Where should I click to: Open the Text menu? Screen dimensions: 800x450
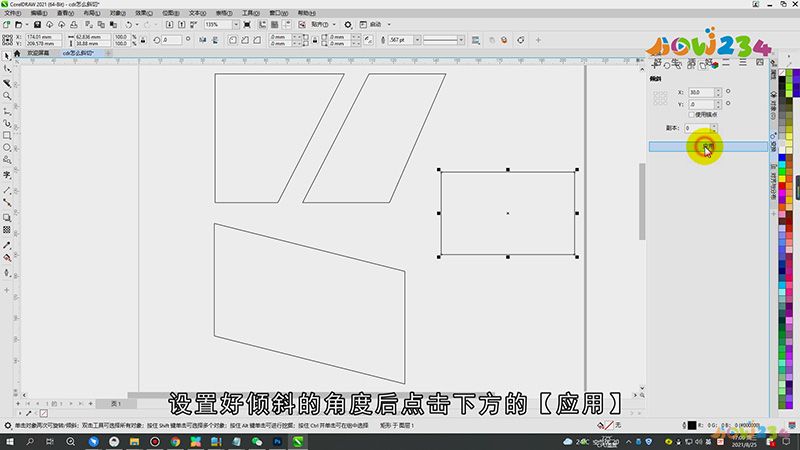coord(197,13)
